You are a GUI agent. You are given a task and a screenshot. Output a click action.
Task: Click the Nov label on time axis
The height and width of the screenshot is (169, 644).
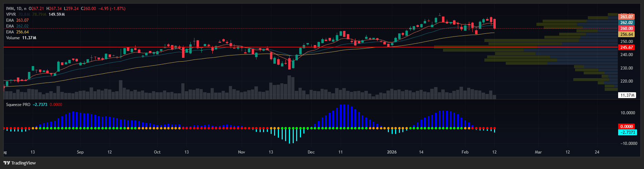pos(242,152)
